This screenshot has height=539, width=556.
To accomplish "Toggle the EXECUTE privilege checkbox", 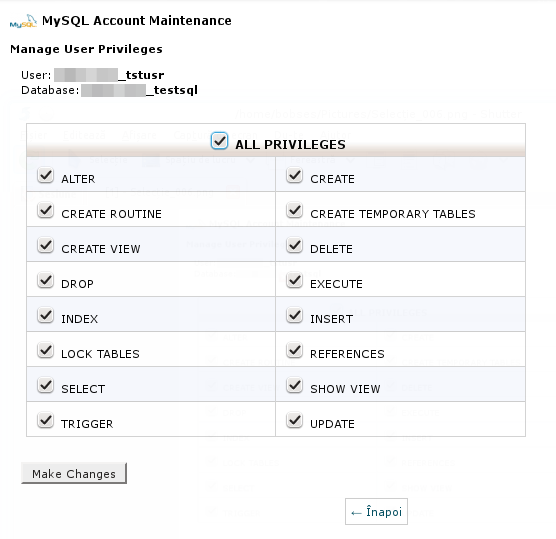I will [x=295, y=280].
